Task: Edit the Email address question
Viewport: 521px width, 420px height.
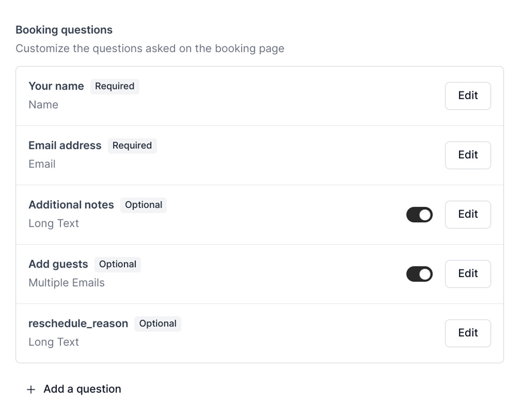Action: tap(468, 156)
